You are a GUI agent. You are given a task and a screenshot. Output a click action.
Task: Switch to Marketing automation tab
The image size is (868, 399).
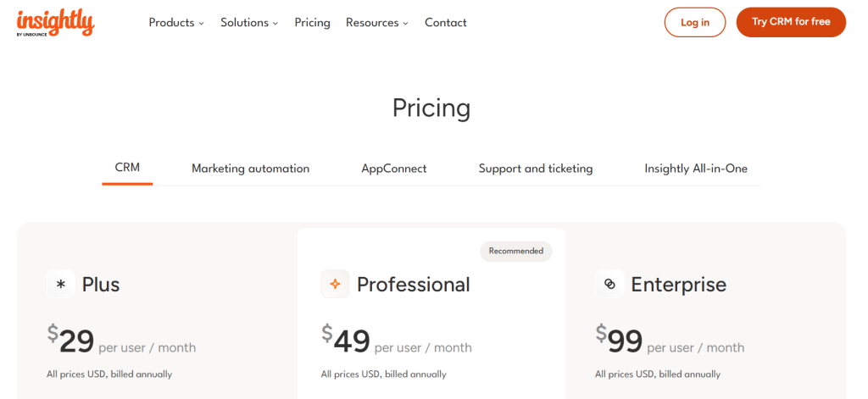pyautogui.click(x=250, y=169)
